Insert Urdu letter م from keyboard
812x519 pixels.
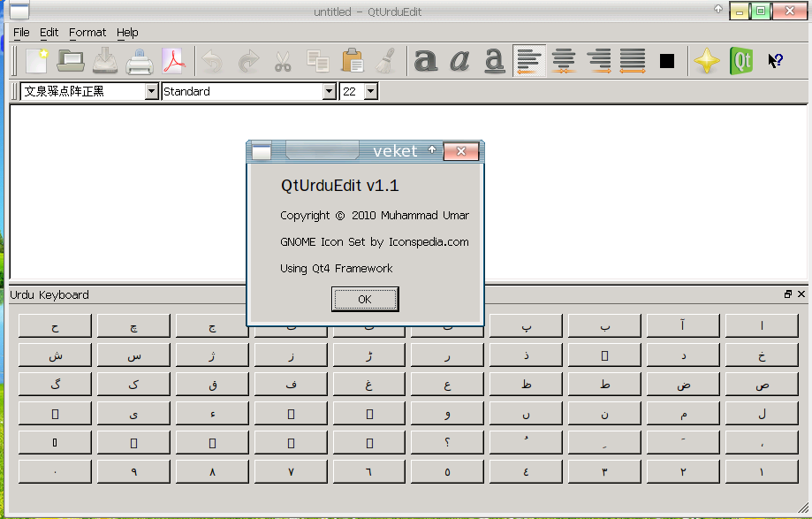click(x=683, y=413)
